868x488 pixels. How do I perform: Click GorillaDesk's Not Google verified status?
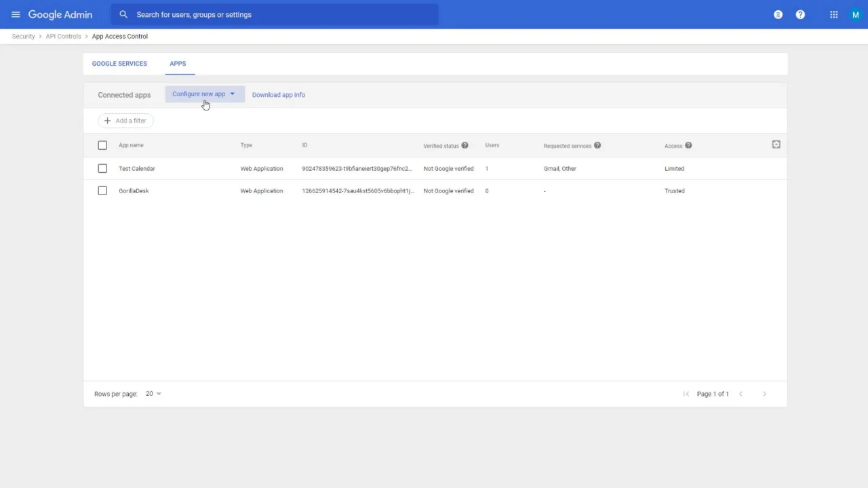pyautogui.click(x=449, y=191)
